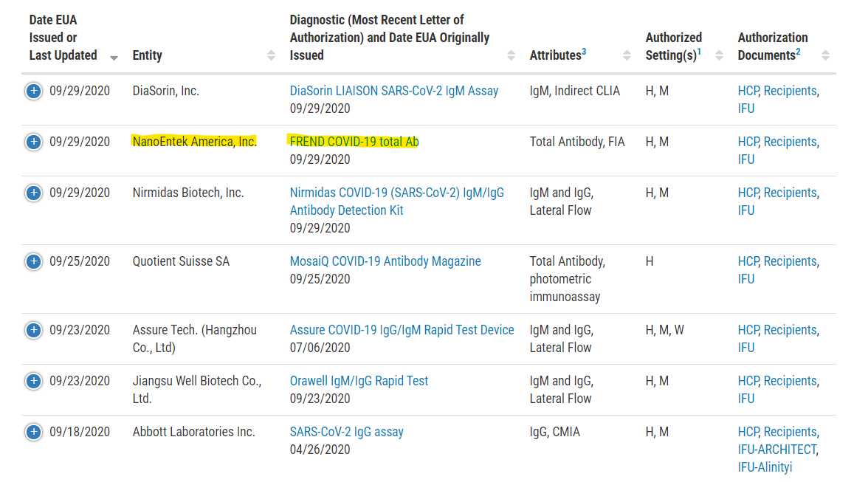The image size is (868, 482).
Task: Open HCP document for Nirmidas row
Action: pos(748,193)
